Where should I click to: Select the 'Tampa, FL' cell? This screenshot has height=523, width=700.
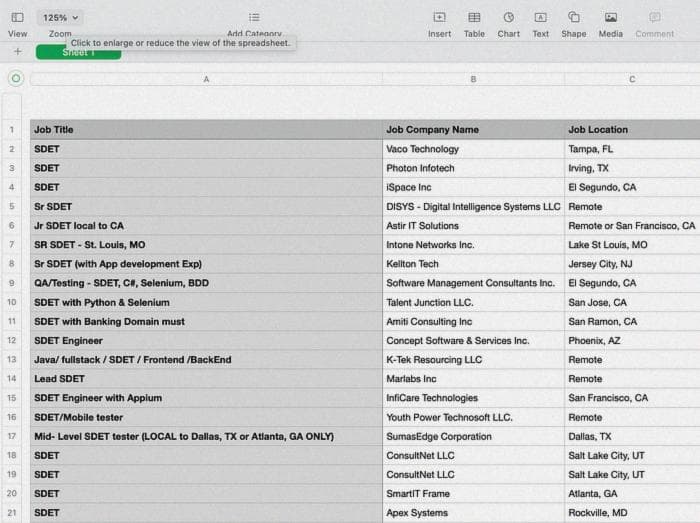tap(632, 149)
